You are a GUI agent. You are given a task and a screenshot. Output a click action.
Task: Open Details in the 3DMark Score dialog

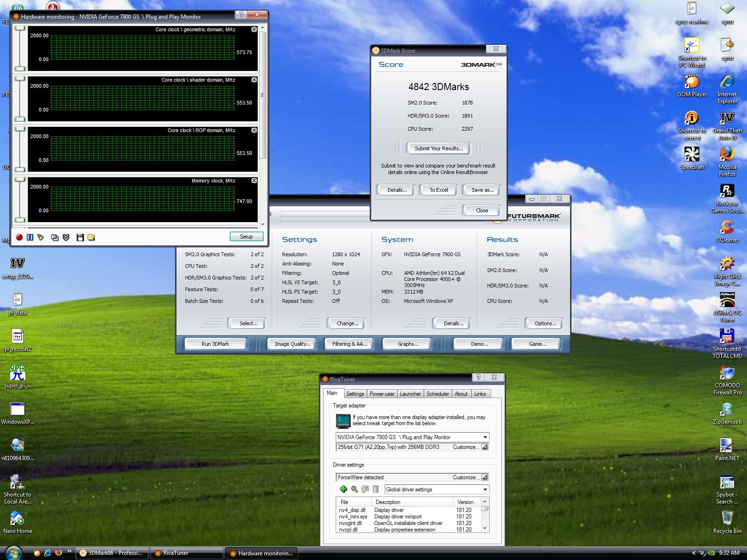[x=397, y=190]
